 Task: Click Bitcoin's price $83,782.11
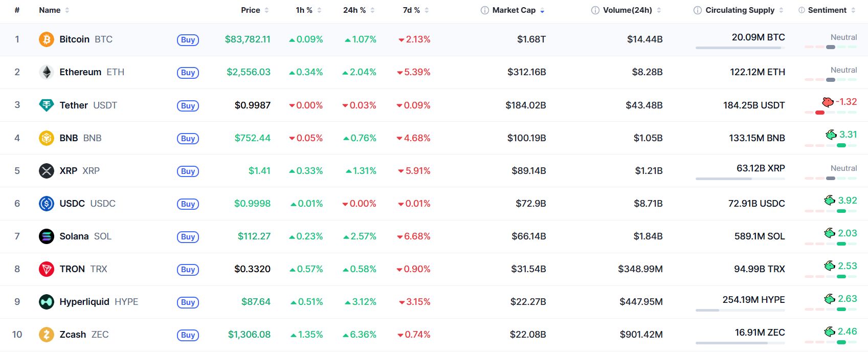click(x=248, y=39)
